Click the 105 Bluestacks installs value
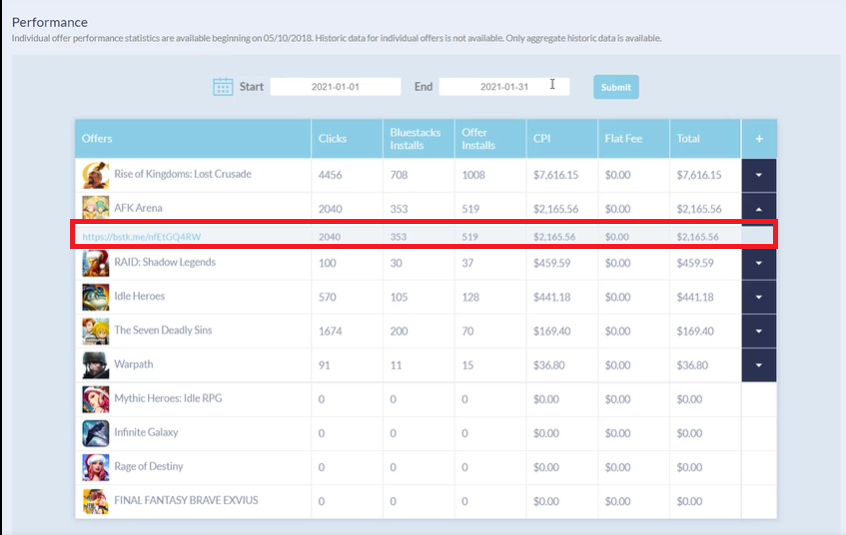The image size is (846, 535). point(399,297)
